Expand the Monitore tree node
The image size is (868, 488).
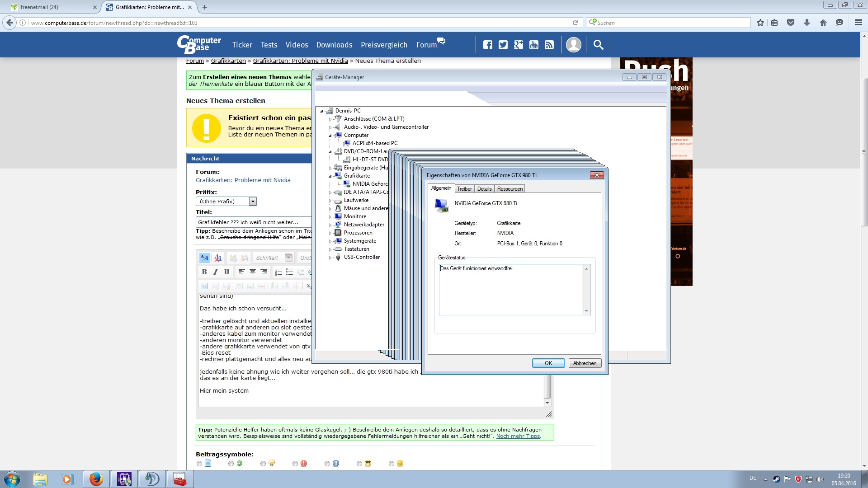(x=330, y=217)
